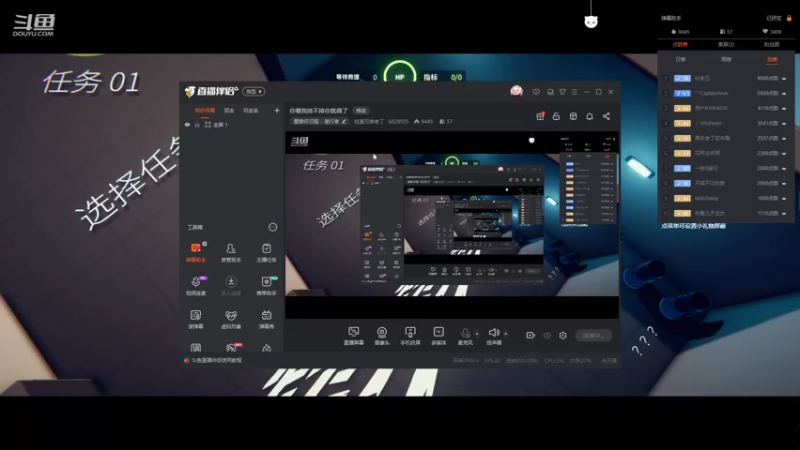Open the store box icon beside the bell
Screen dimensions: 800x450
point(573,116)
